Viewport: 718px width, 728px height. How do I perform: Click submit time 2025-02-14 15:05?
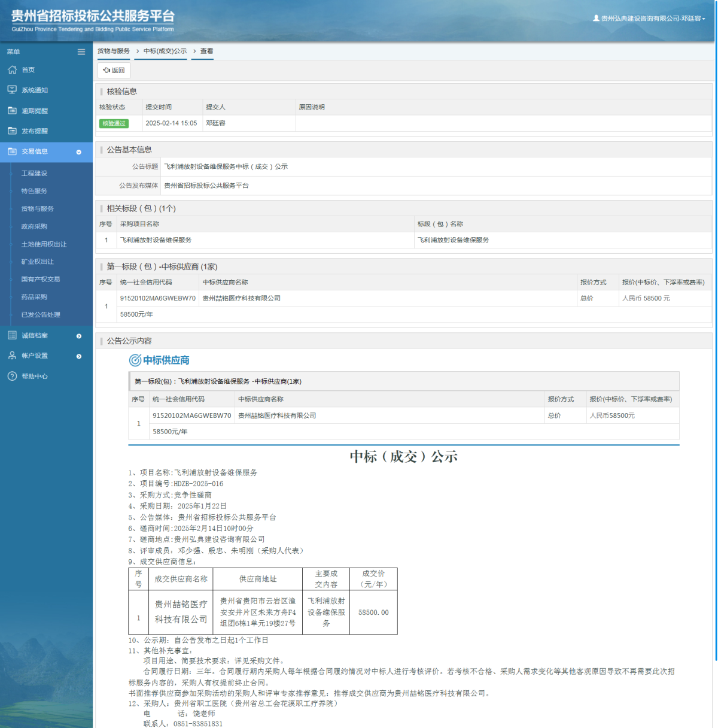[171, 123]
